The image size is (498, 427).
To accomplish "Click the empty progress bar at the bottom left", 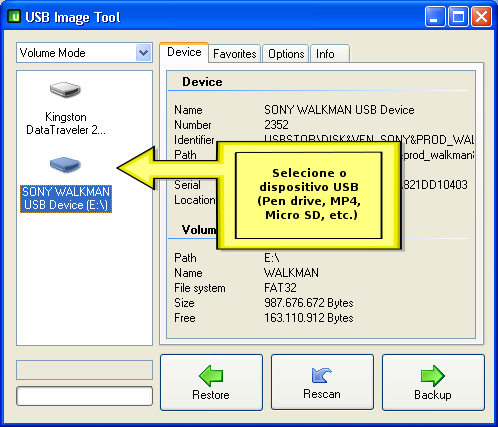I will tap(84, 396).
